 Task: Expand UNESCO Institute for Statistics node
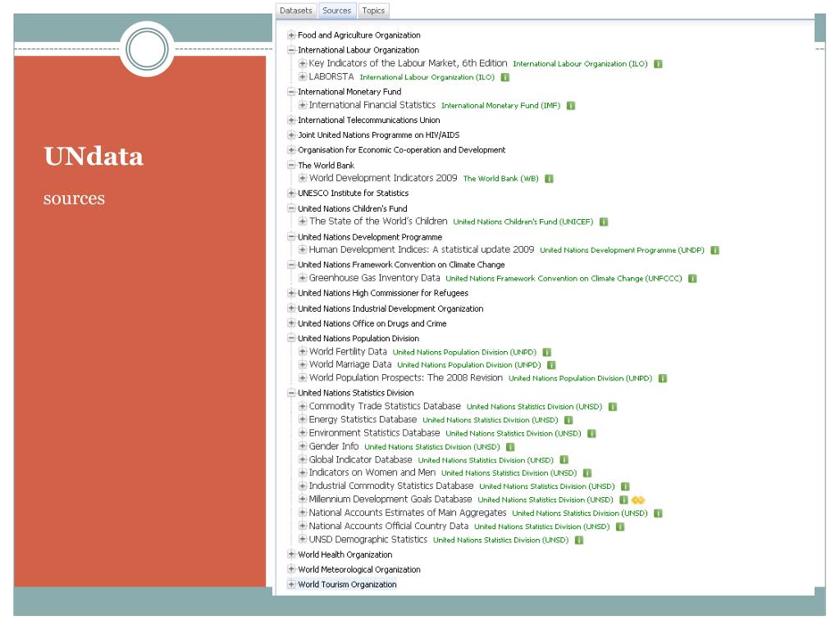tap(291, 193)
